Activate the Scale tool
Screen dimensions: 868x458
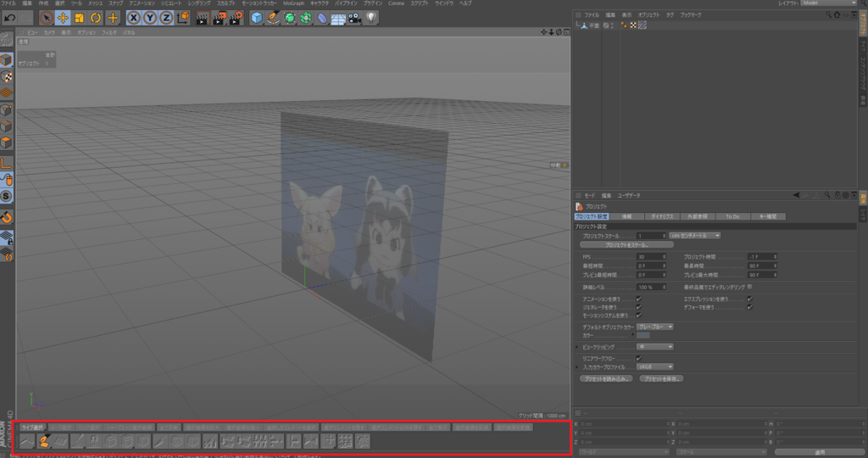point(79,18)
